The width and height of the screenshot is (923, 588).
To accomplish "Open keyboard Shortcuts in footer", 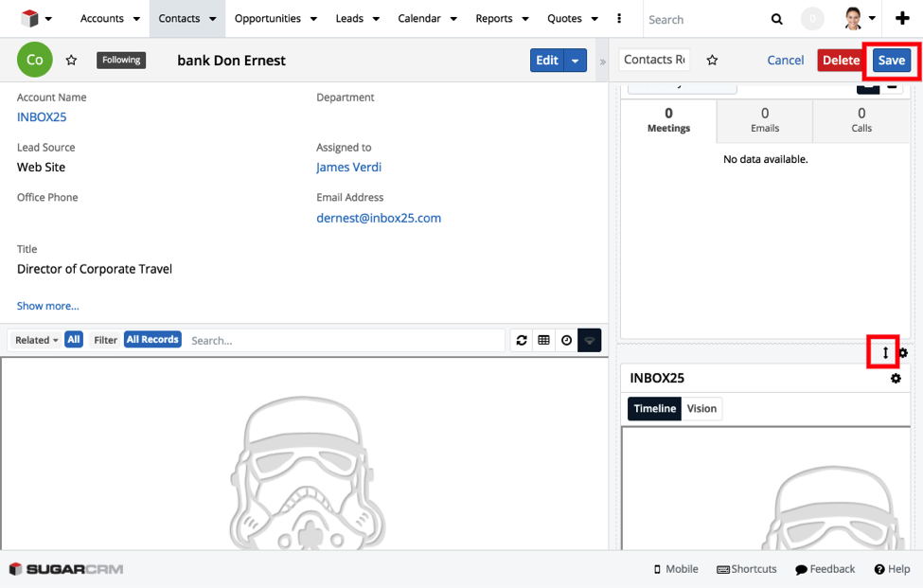I will point(746,569).
